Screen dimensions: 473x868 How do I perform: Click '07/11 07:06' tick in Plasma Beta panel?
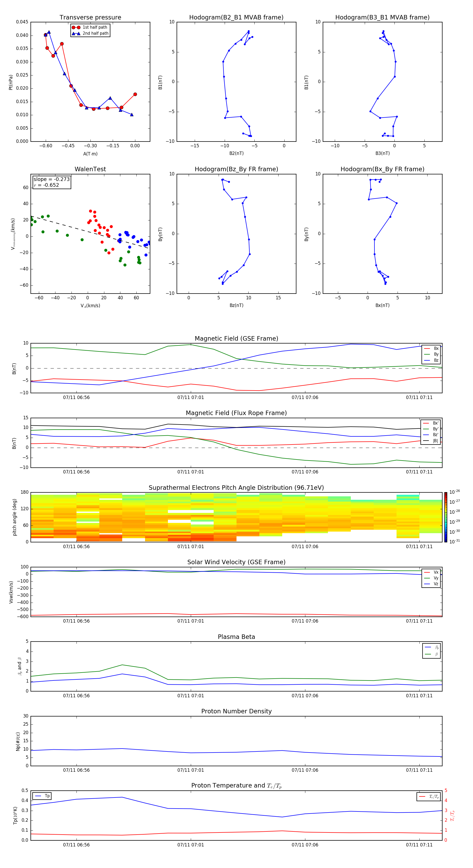305,696
